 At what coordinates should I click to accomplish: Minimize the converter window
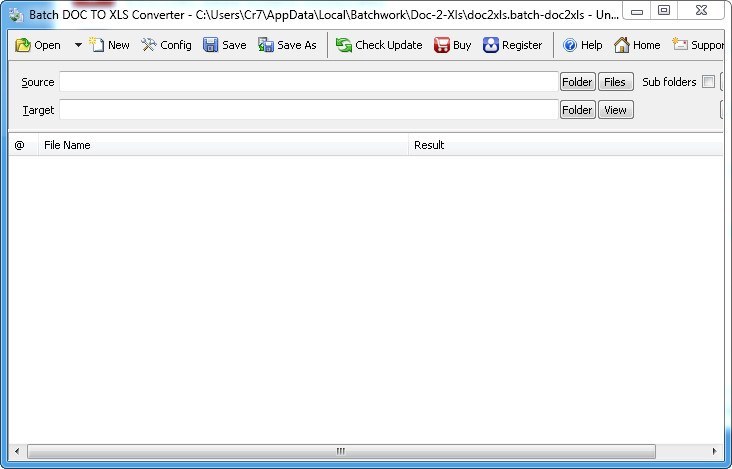pos(637,10)
